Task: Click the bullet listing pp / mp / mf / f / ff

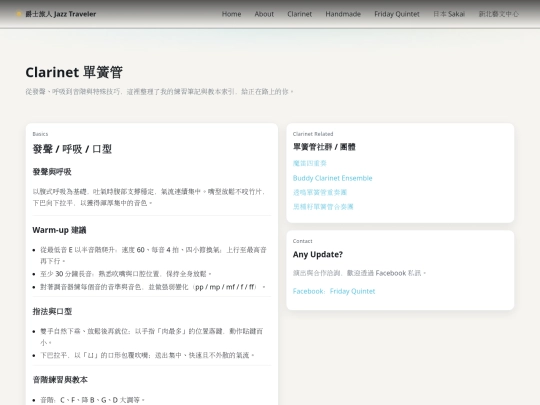Action: (153, 287)
